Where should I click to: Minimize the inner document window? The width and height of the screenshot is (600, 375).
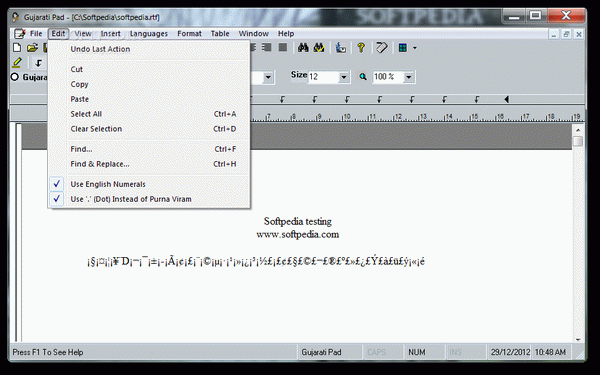[x=554, y=34]
